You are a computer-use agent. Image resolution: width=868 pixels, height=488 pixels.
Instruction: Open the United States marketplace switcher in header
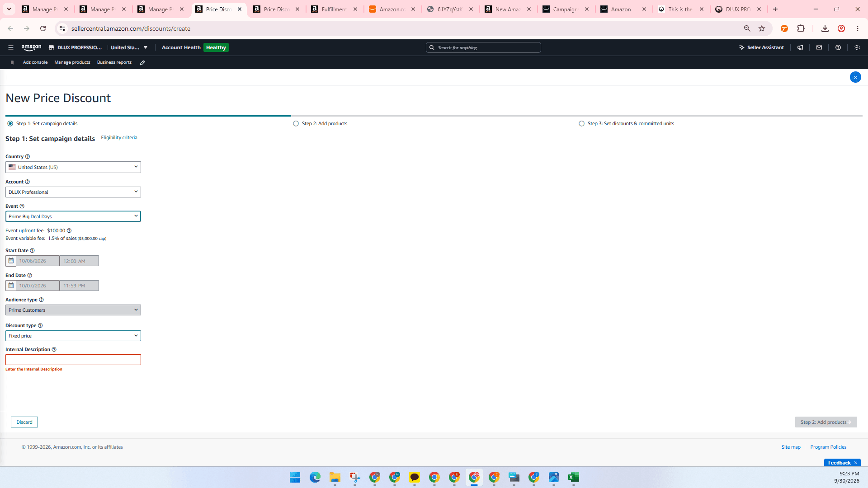(129, 47)
